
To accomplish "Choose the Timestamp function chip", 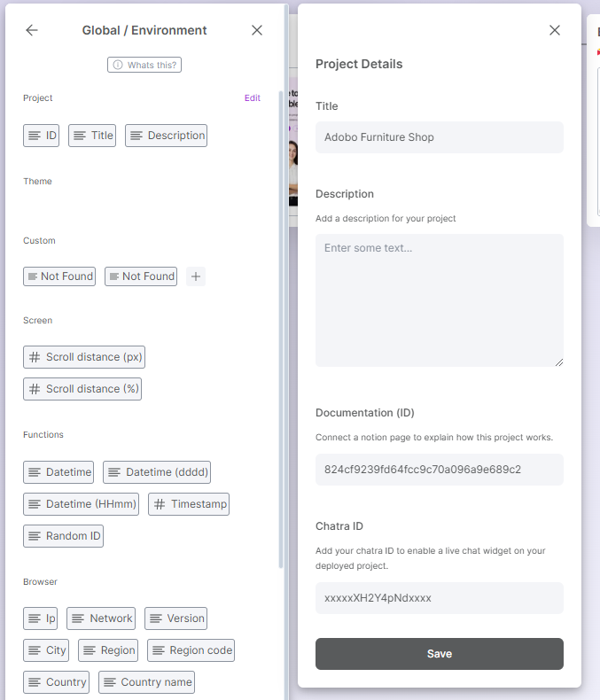I will (x=189, y=504).
